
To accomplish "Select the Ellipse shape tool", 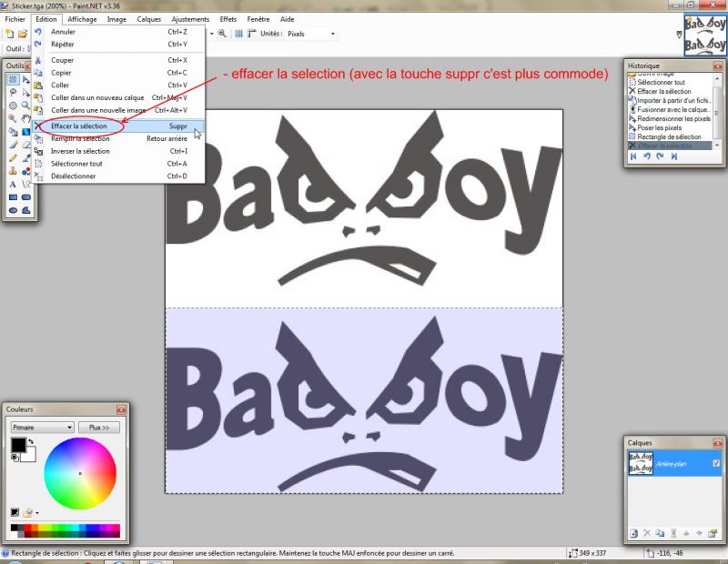I will [13, 210].
